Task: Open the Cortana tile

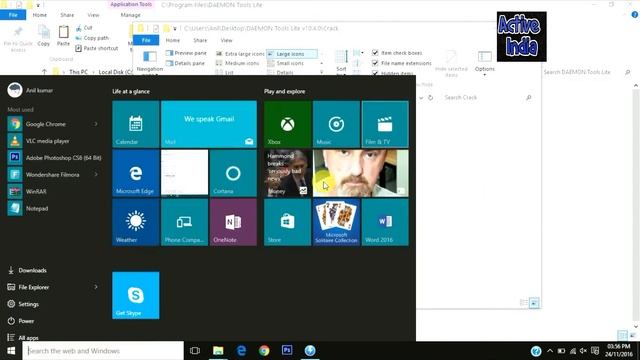Action: [x=233, y=173]
